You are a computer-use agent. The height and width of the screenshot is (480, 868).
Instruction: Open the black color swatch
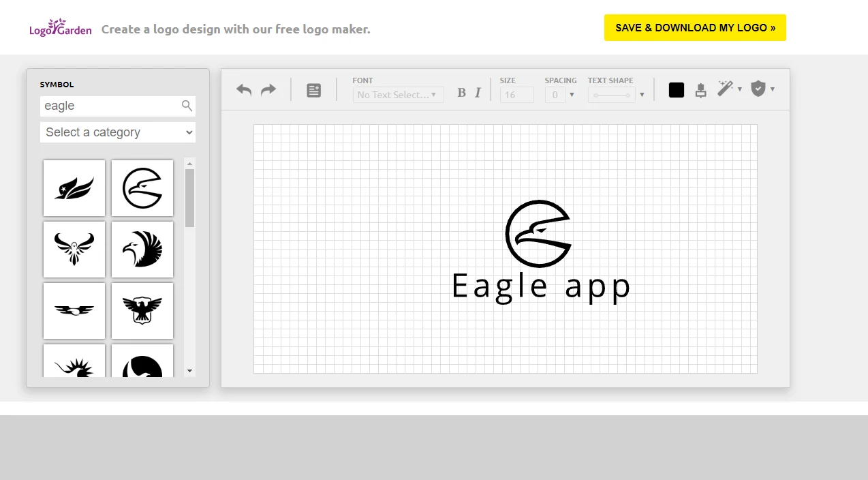[677, 90]
